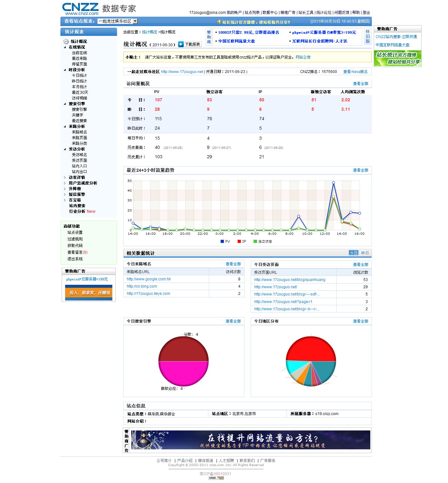Expand the 百宝箱 sidebar group
The height and width of the screenshot is (483, 448).
click(x=65, y=200)
